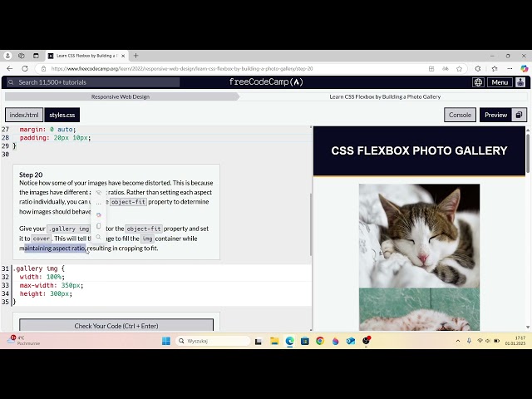Click Check Your Code button
The width and height of the screenshot is (532, 399).
[116, 325]
